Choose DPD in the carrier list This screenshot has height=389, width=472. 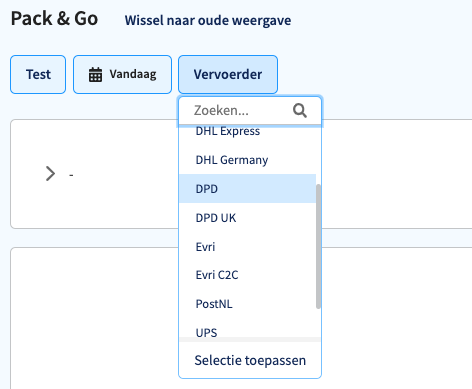click(247, 189)
